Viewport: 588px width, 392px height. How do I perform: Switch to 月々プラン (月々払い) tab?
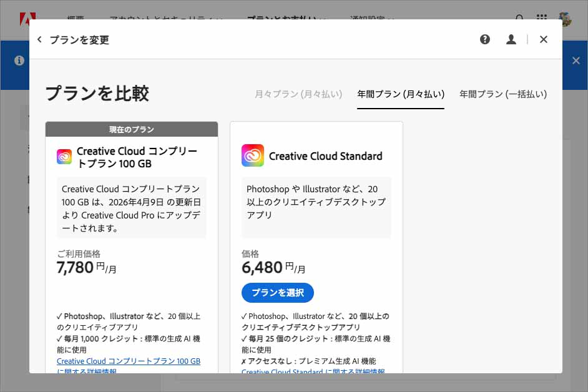[x=298, y=94]
